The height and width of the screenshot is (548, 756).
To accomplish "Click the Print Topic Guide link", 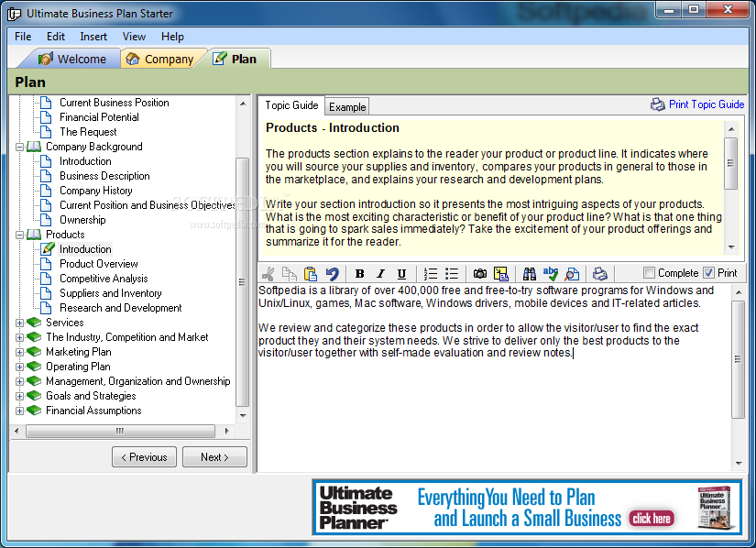I will tap(707, 104).
